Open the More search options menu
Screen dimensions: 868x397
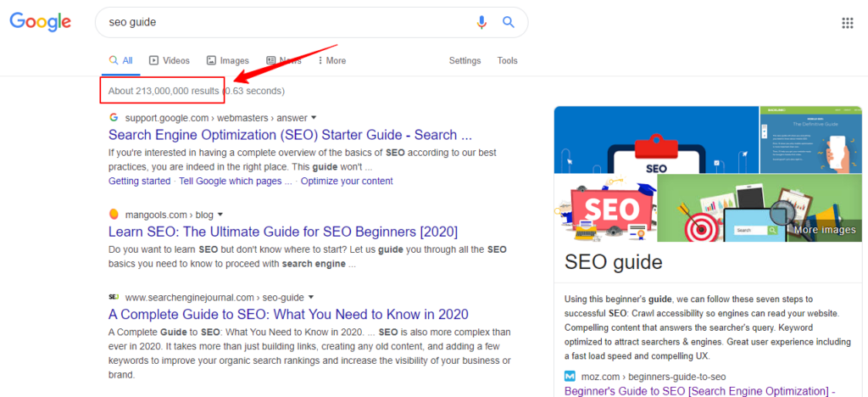point(332,61)
